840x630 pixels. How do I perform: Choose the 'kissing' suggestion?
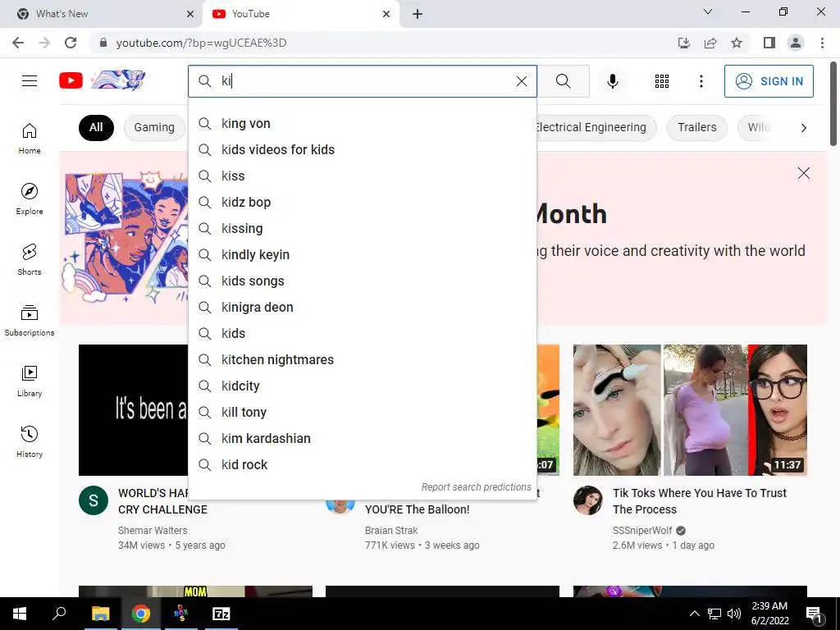point(362,228)
